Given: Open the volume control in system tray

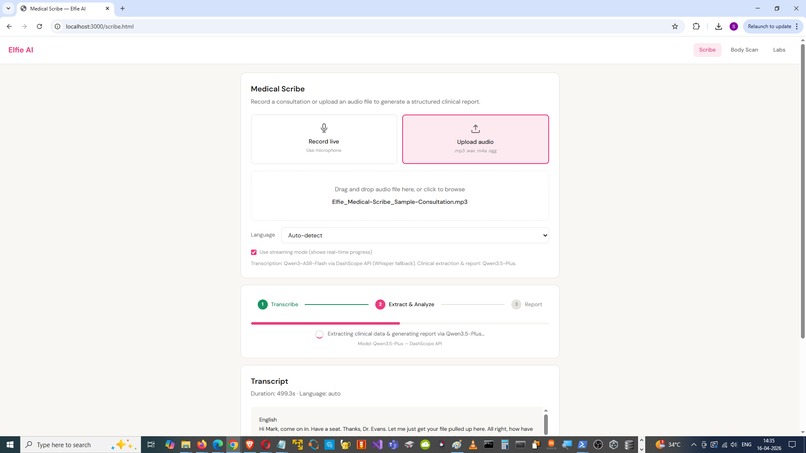Looking at the screenshot, I should [x=734, y=444].
